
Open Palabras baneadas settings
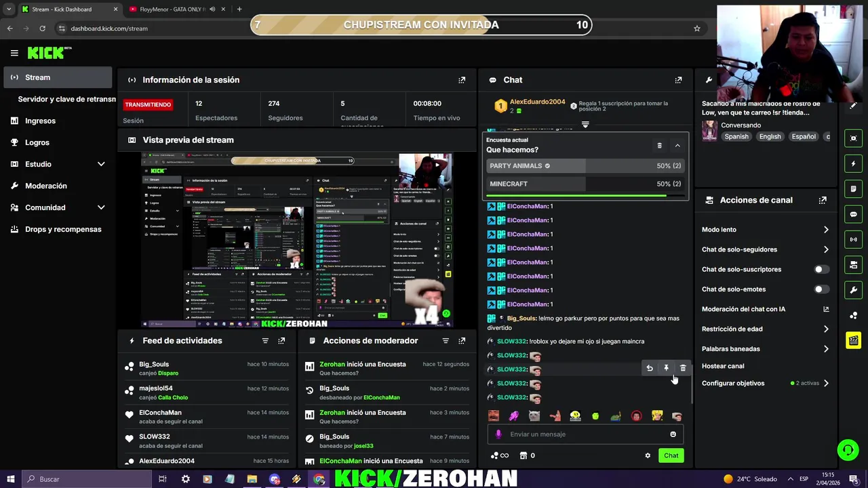coord(765,349)
